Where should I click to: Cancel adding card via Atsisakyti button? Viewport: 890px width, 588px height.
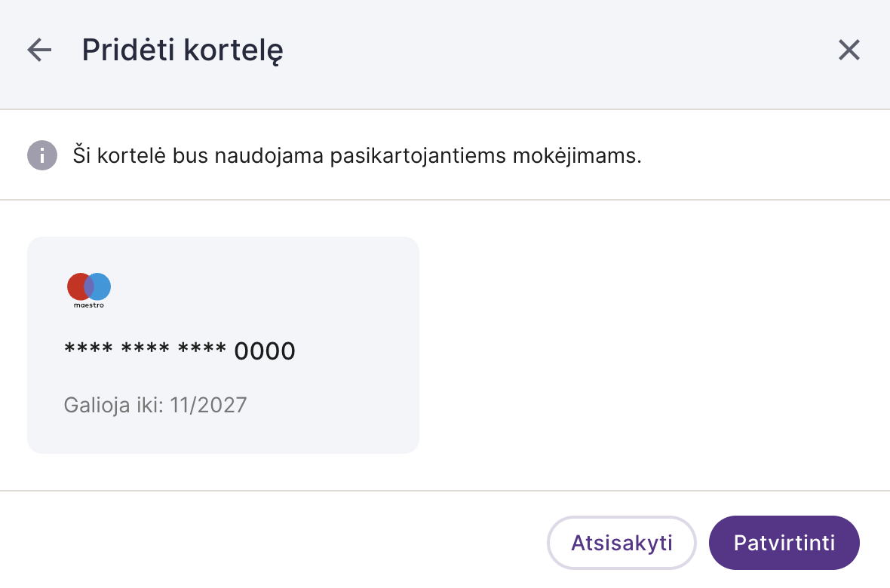621,543
